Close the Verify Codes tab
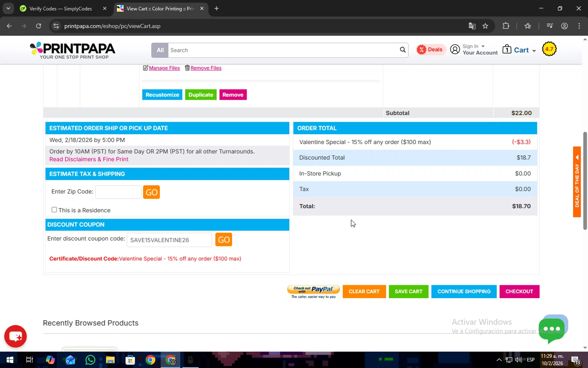Screen dimensions: 588x368 [105, 8]
